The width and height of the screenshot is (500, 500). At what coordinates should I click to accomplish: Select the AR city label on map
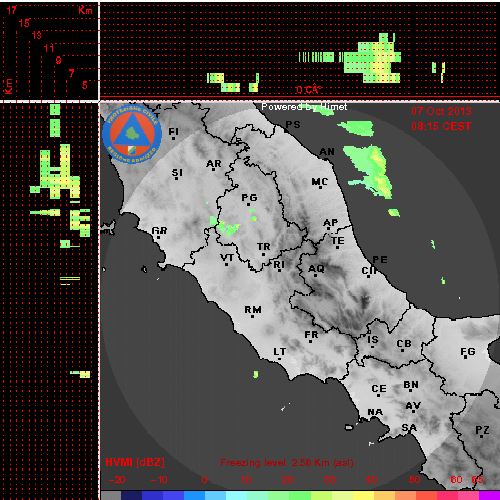pyautogui.click(x=214, y=164)
